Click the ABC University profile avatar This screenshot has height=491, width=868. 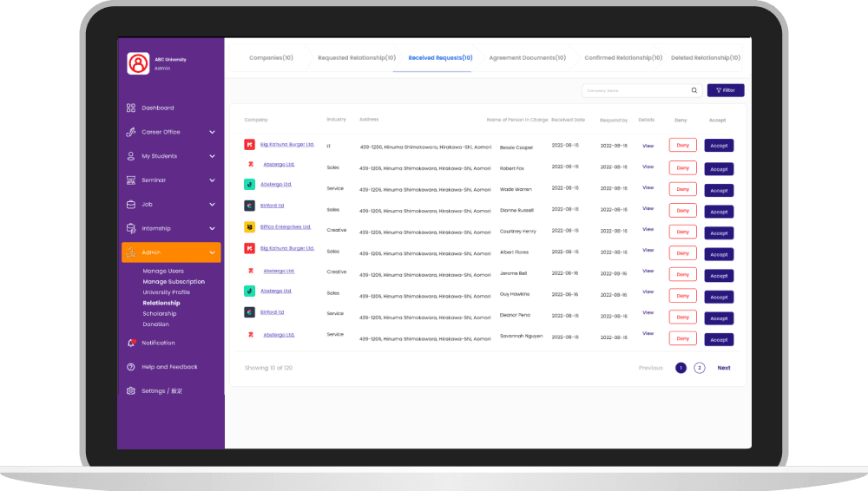138,63
